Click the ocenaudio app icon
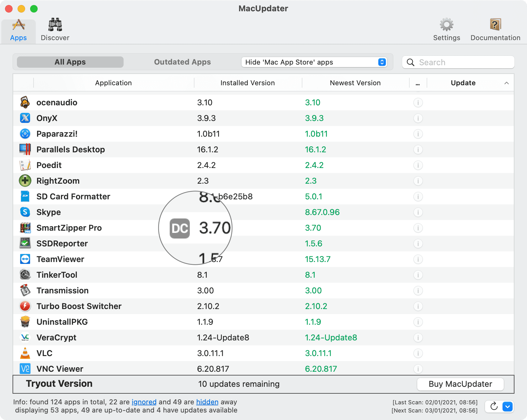The width and height of the screenshot is (527, 420). pyautogui.click(x=25, y=102)
